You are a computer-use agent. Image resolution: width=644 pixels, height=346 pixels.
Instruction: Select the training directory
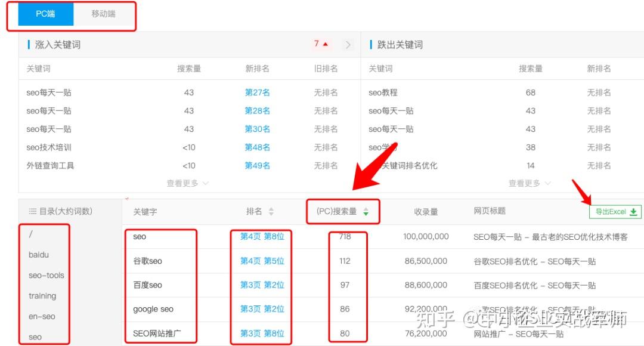[42, 296]
